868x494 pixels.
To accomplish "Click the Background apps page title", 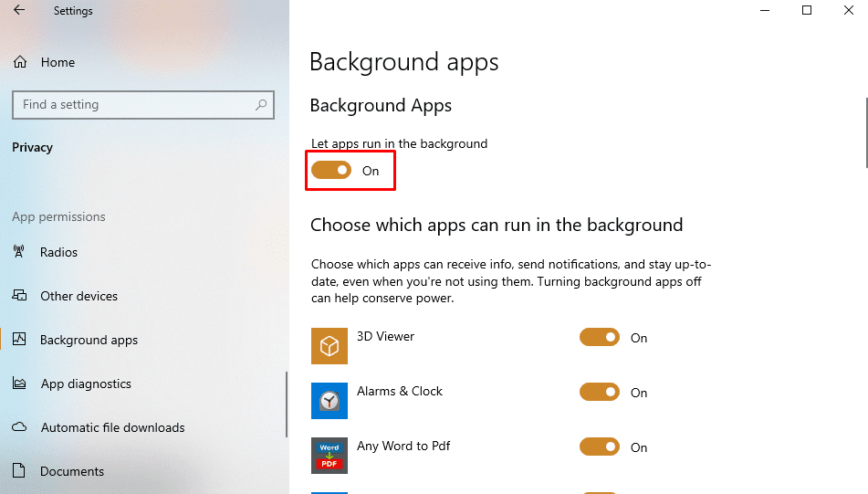I will [404, 61].
